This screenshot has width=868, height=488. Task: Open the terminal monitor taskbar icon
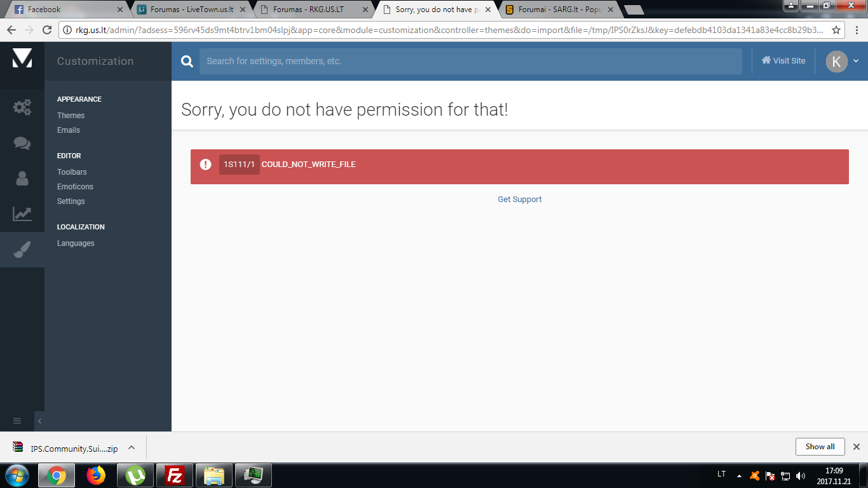point(254,475)
